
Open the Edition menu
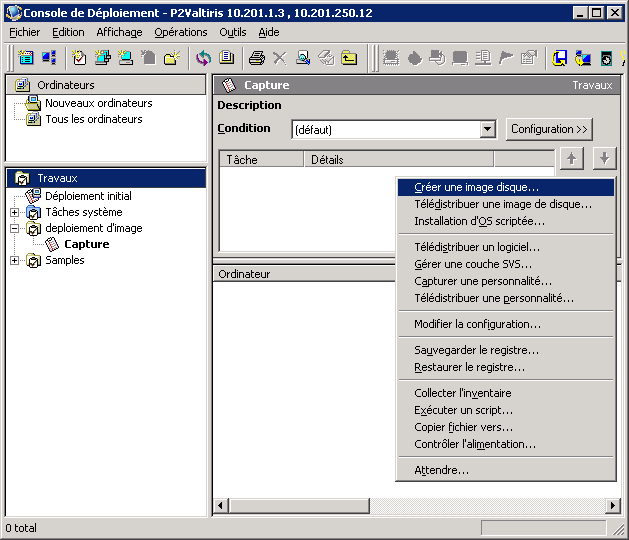coord(68,32)
